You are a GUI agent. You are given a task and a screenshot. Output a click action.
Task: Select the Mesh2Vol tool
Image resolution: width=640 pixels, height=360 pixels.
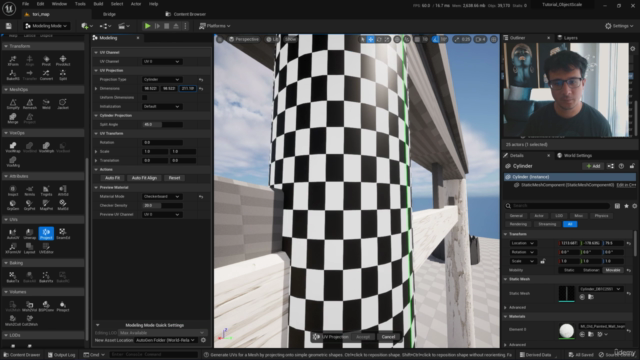point(29,307)
